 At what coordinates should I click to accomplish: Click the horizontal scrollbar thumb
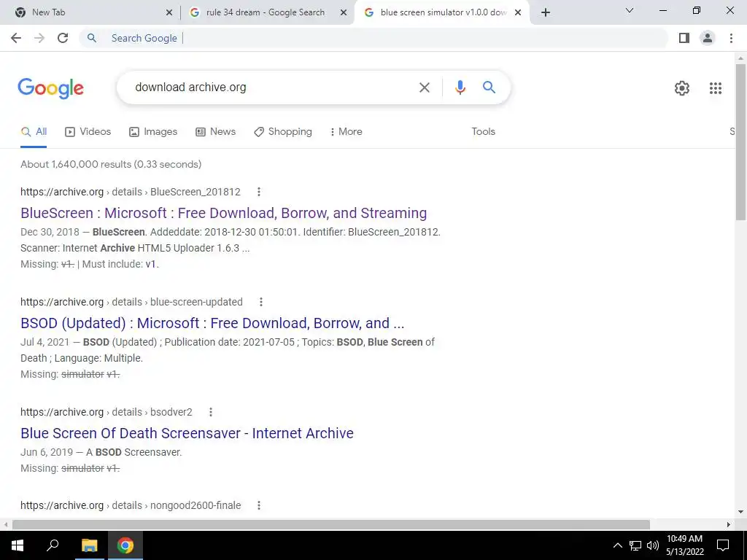(331, 524)
